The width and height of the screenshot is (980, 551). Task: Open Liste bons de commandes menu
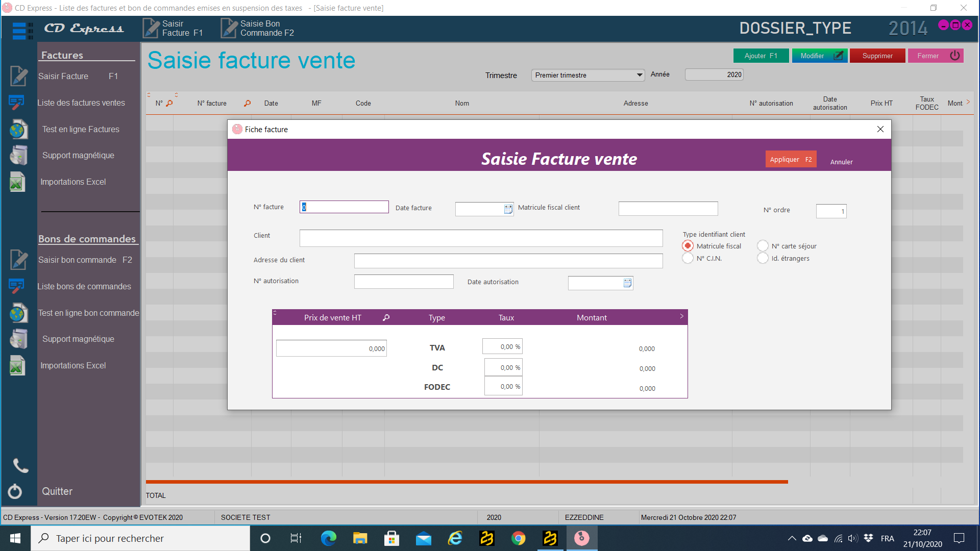(x=84, y=286)
